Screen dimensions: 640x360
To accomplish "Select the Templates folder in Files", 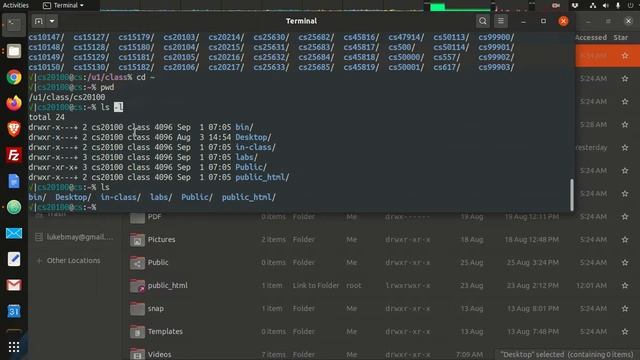I will 165,331.
